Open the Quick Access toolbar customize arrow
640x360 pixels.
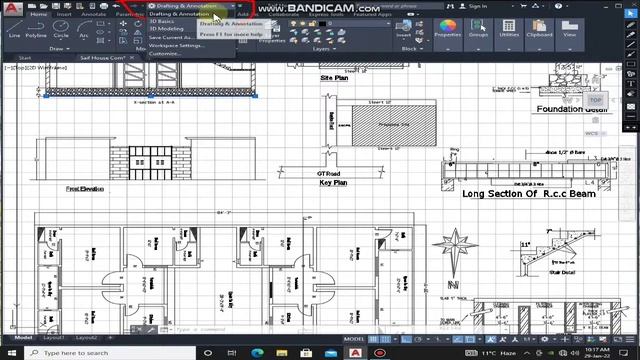pos(240,6)
